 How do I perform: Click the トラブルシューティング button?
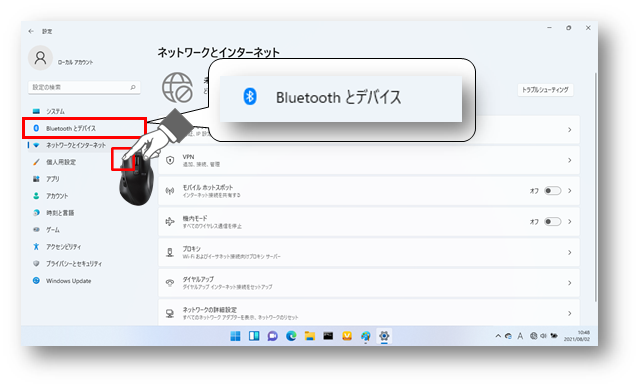click(x=545, y=90)
